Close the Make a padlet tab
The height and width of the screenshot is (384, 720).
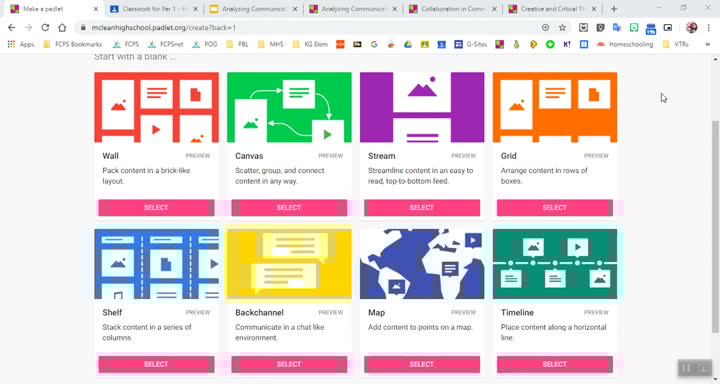pyautogui.click(x=96, y=9)
